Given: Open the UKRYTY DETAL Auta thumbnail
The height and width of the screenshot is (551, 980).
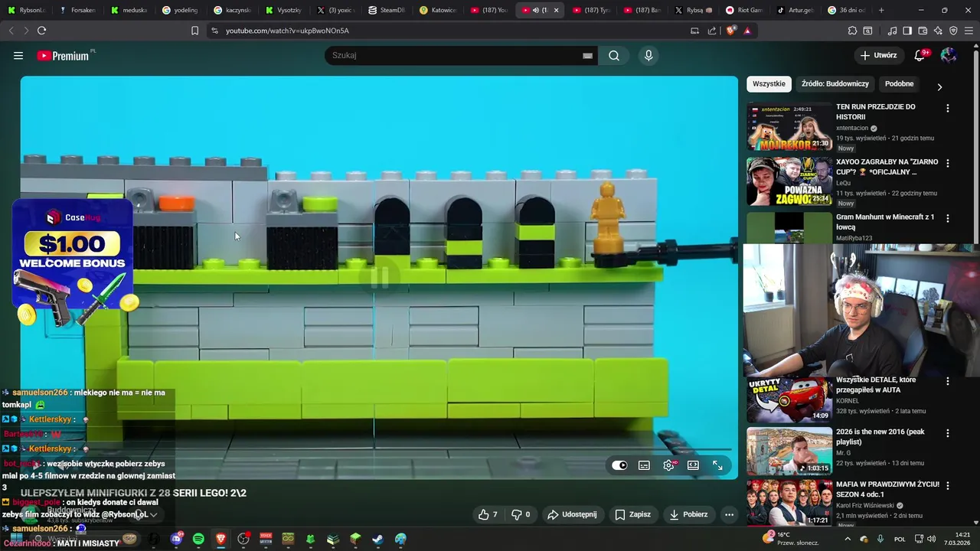Looking at the screenshot, I should pyautogui.click(x=789, y=399).
